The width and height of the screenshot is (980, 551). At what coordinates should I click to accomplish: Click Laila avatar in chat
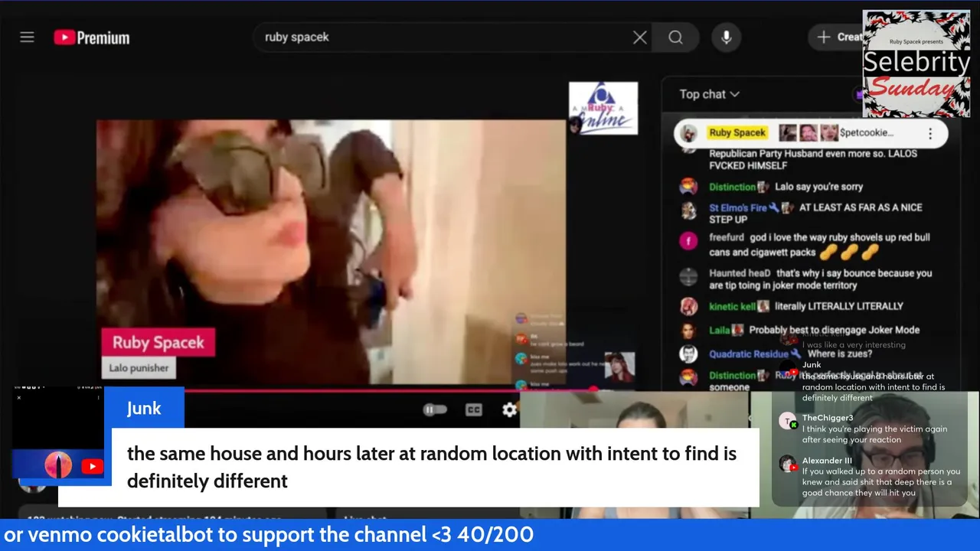point(688,331)
